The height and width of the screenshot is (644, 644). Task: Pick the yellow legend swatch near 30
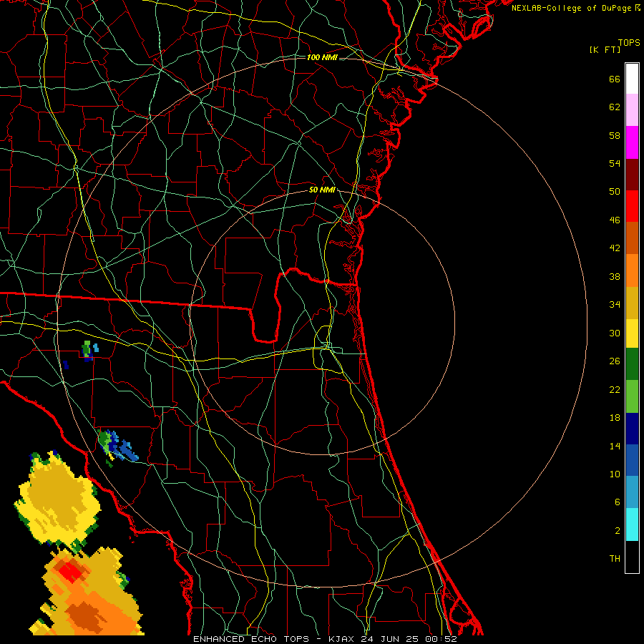[632, 333]
